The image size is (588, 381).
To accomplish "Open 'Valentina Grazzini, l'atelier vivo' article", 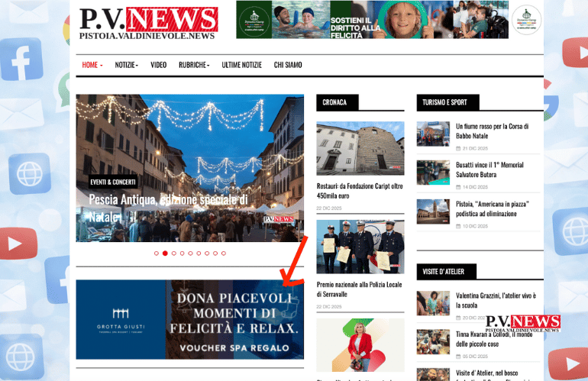I will pyautogui.click(x=496, y=300).
